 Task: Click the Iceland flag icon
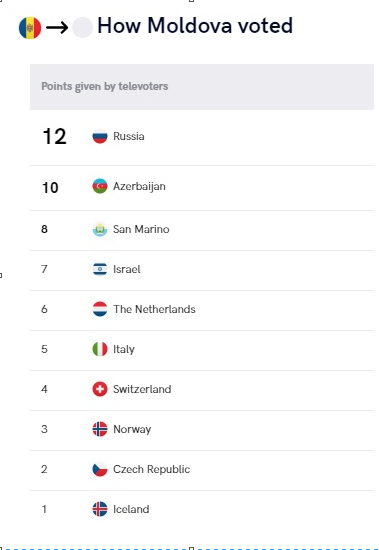pos(100,509)
